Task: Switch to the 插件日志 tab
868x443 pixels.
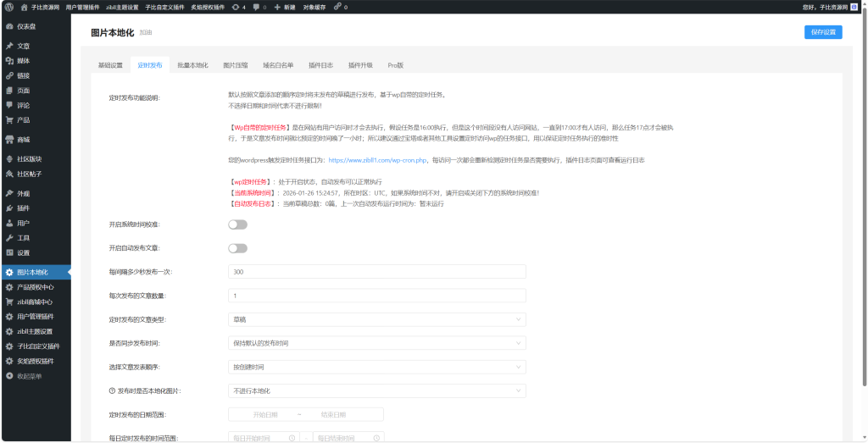Action: pos(320,65)
